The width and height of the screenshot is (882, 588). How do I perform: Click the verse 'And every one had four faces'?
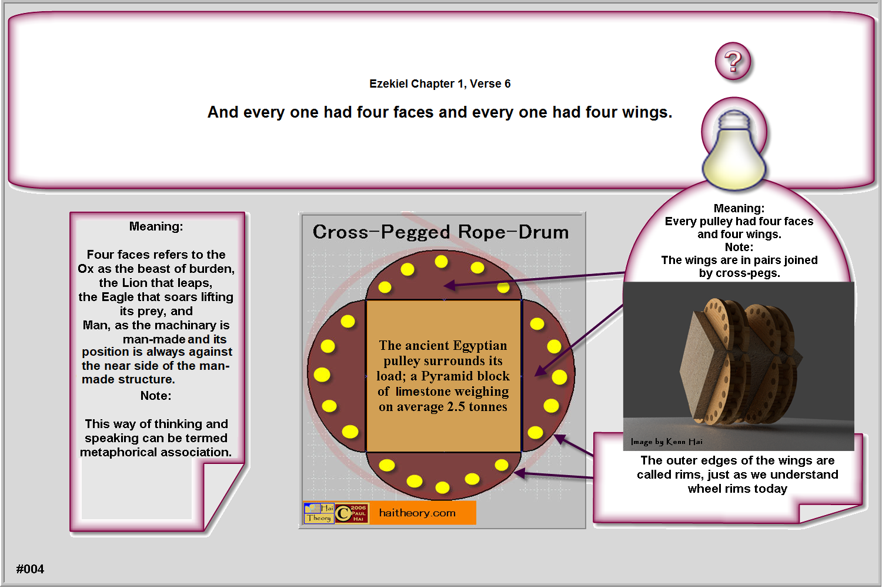[x=440, y=112]
